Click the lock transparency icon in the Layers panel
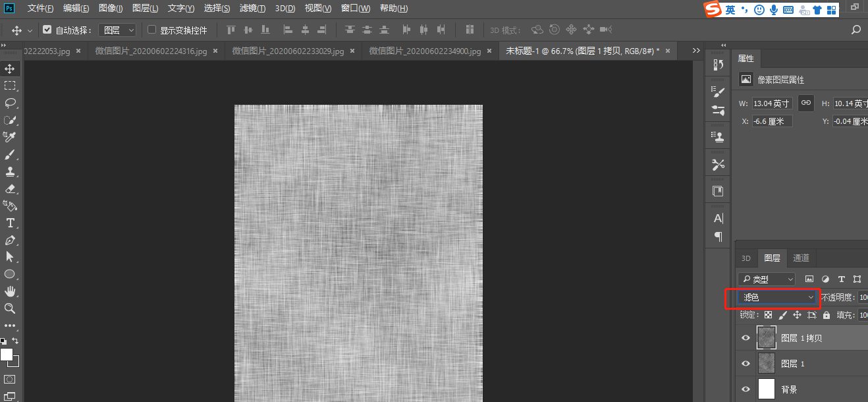 click(768, 315)
